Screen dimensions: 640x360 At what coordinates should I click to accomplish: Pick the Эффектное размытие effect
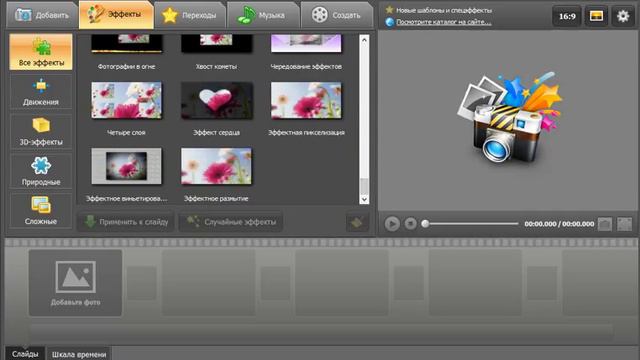coord(216,166)
